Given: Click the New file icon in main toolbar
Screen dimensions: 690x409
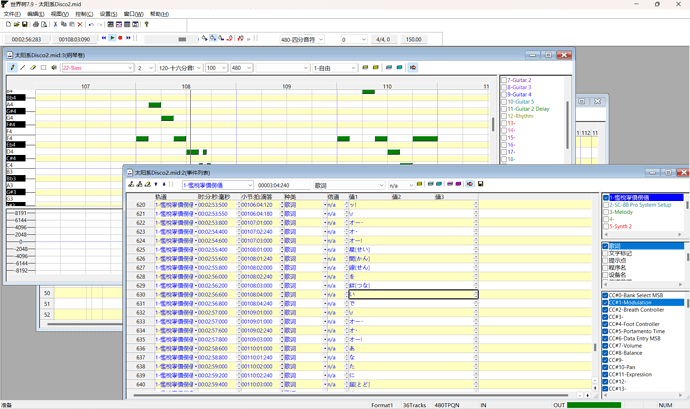Looking at the screenshot, I should pyautogui.click(x=8, y=25).
